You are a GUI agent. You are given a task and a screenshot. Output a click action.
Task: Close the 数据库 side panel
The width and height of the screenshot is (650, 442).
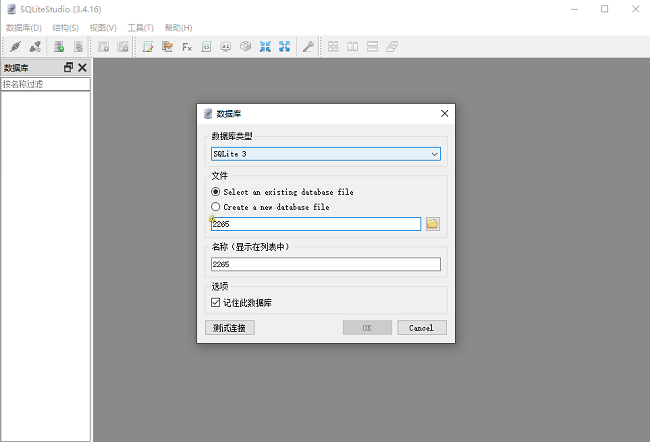82,68
